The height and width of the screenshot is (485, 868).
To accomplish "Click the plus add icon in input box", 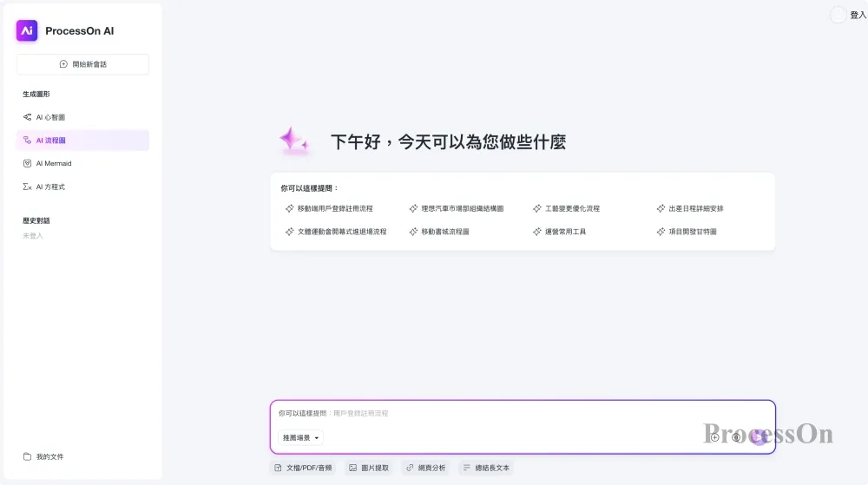I will click(714, 437).
